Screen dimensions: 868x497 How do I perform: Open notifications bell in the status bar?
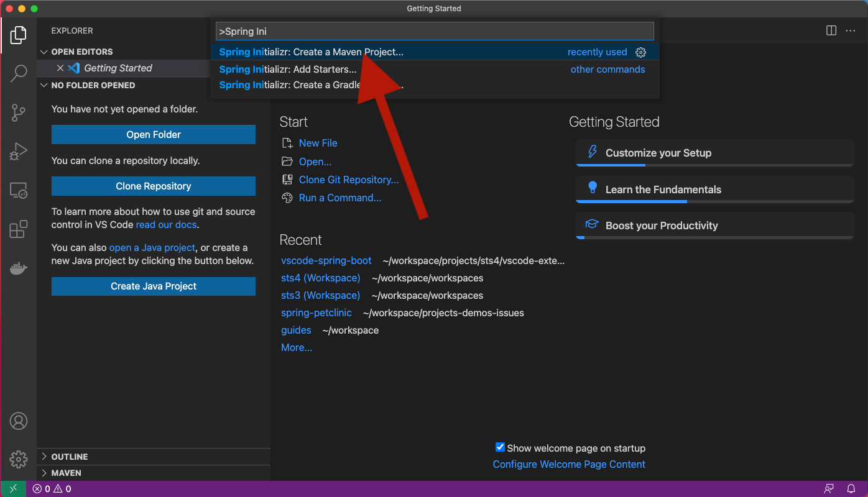851,489
